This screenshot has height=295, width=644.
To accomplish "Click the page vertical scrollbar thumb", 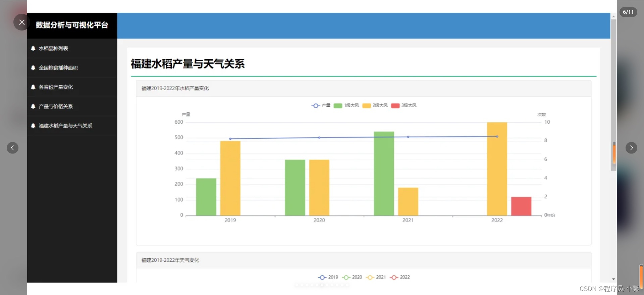I will click(613, 95).
